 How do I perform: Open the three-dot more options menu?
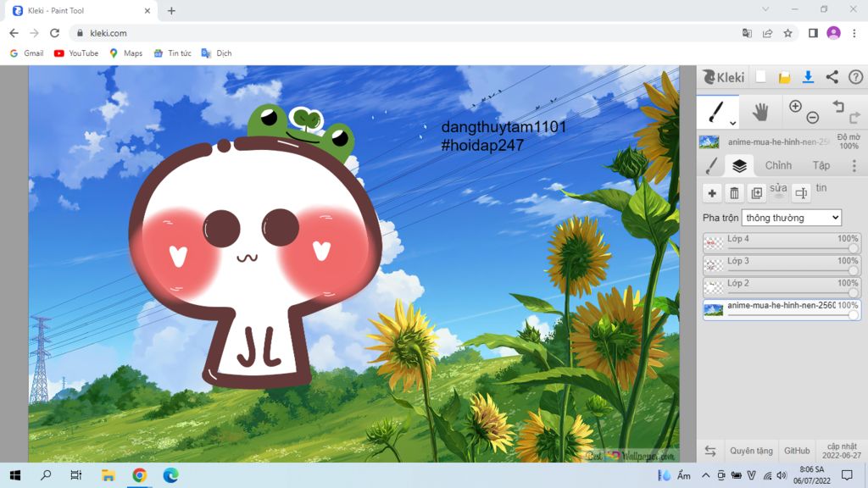(x=854, y=165)
